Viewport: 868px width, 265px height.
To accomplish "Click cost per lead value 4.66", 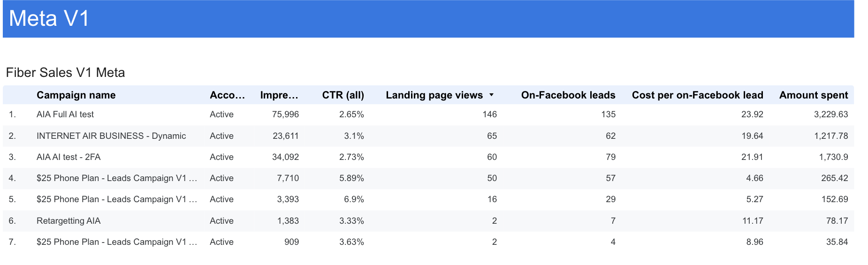I will [x=755, y=178].
